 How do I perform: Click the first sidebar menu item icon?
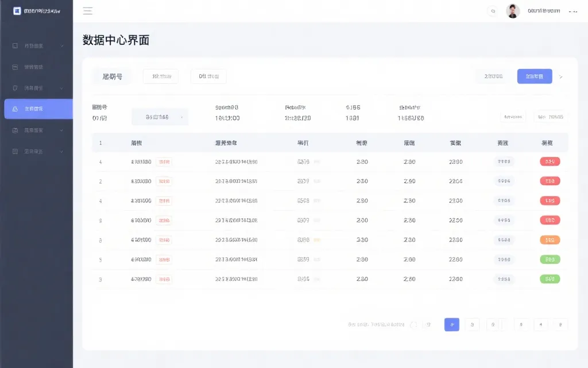pyautogui.click(x=16, y=45)
